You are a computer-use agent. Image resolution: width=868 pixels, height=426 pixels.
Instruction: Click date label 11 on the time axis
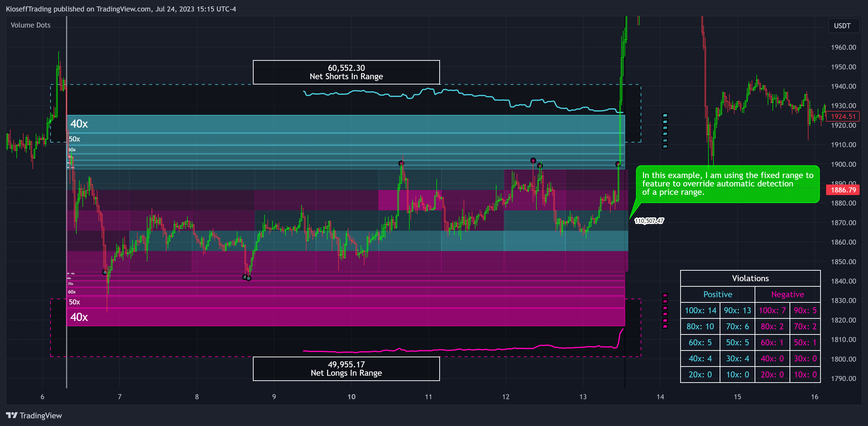(x=428, y=397)
